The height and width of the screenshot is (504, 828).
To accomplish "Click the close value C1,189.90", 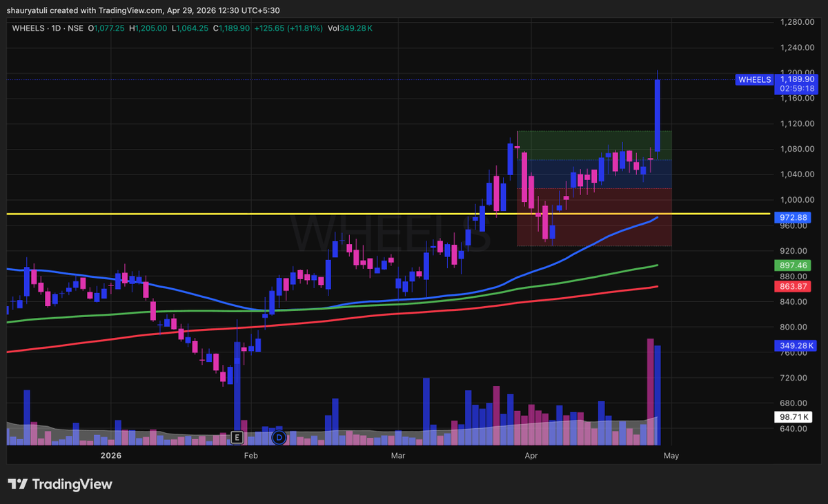I will (x=233, y=28).
